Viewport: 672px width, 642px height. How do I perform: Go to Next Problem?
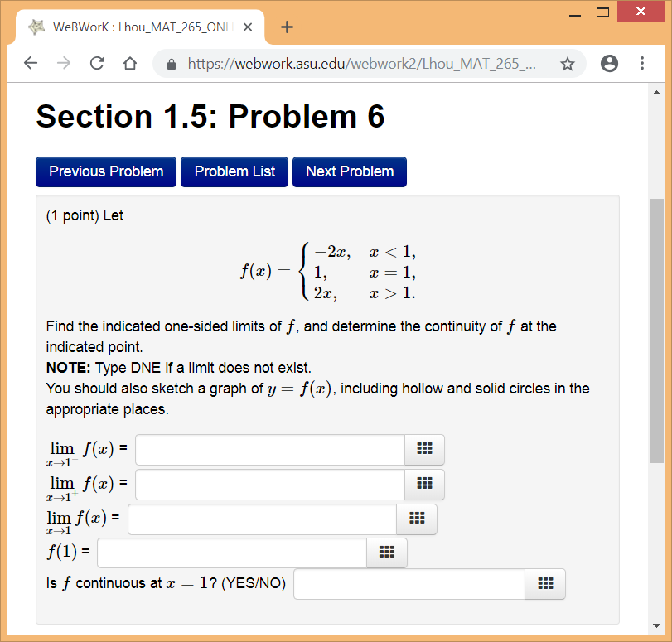(x=350, y=171)
